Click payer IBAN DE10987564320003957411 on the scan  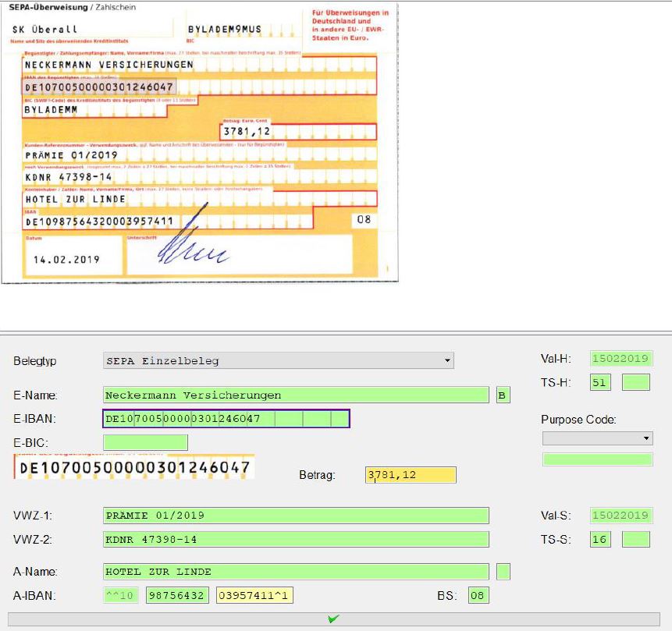(x=99, y=222)
